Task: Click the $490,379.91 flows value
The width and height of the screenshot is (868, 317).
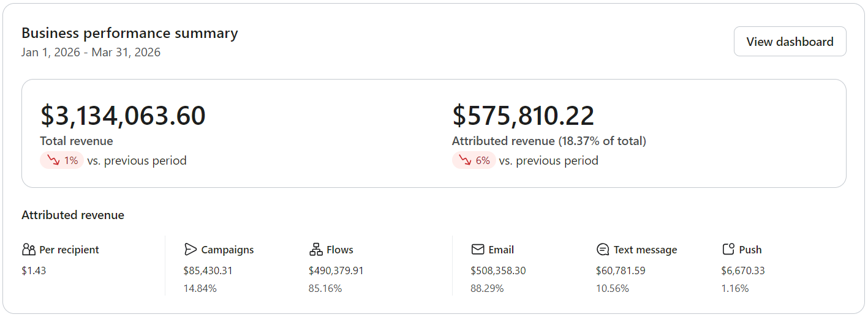Action: (336, 270)
